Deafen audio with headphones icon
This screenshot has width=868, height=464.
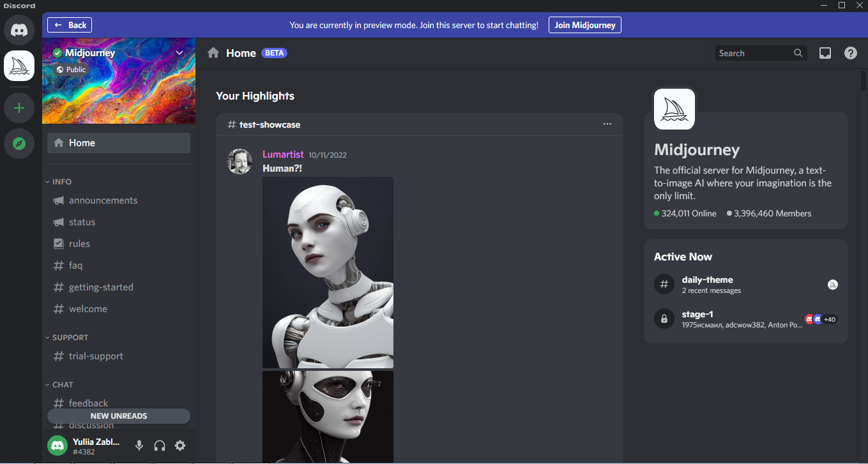point(160,445)
